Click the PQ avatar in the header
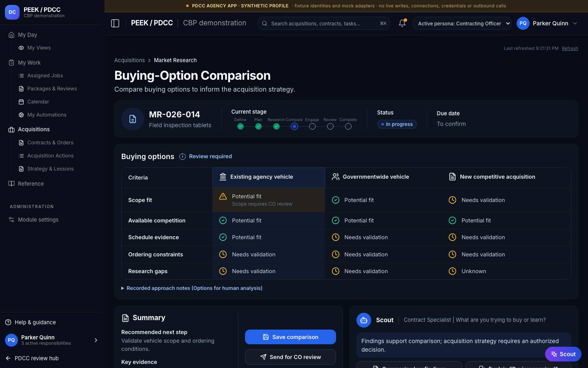This screenshot has width=588, height=368. (x=523, y=23)
